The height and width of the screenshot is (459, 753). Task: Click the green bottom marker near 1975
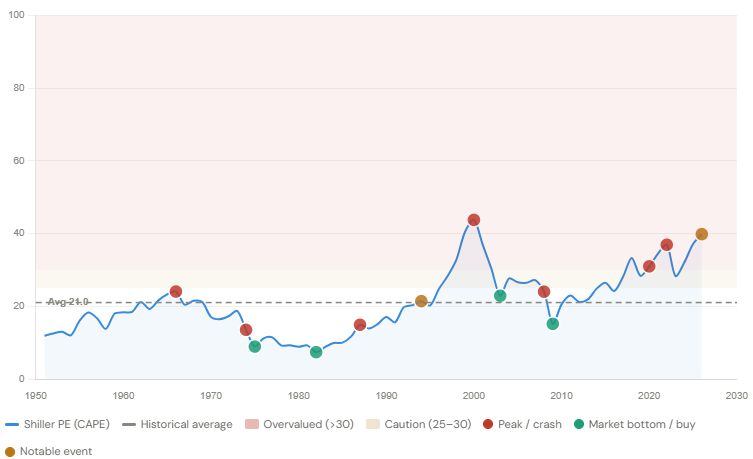coord(255,347)
